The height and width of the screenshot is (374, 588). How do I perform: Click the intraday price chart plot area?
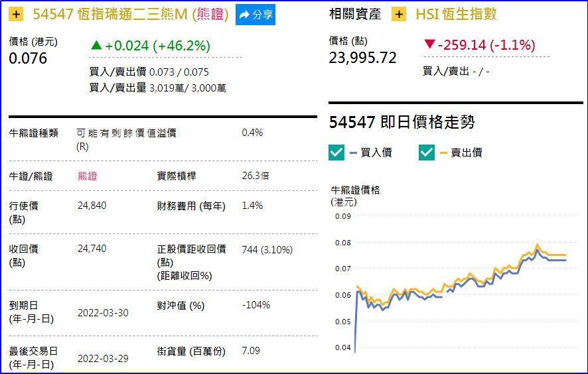[458, 285]
